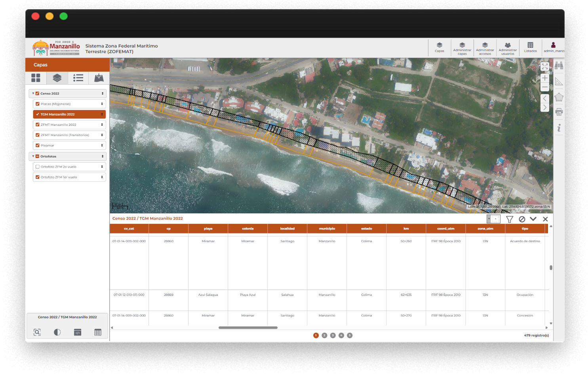This screenshot has height=379, width=588.
Task: Zoom in on the map
Action: [545, 78]
